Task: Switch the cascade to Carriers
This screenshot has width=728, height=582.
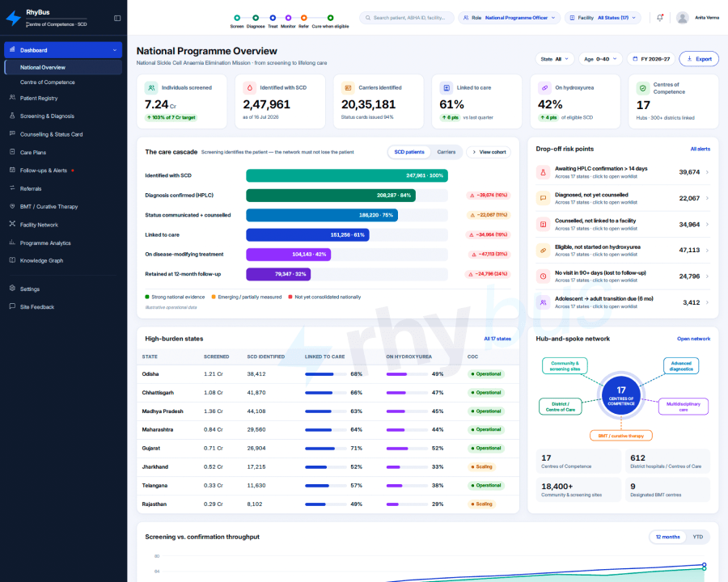Action: pos(447,152)
